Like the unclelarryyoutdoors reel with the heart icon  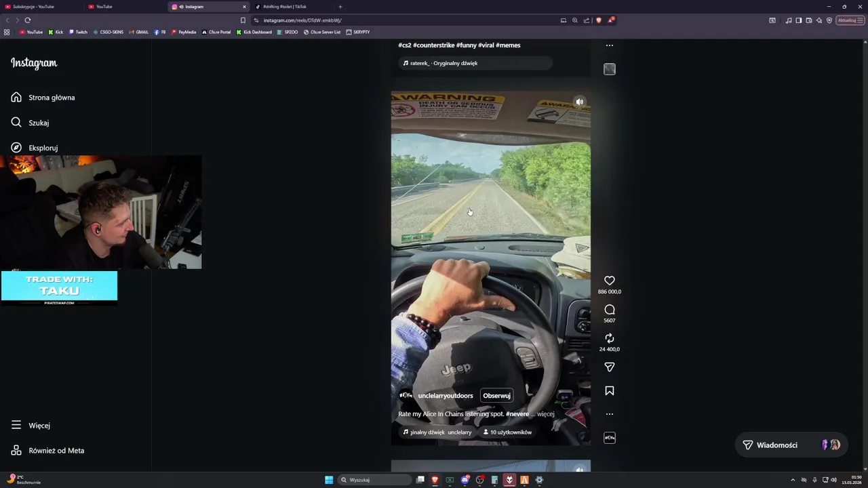click(x=609, y=281)
